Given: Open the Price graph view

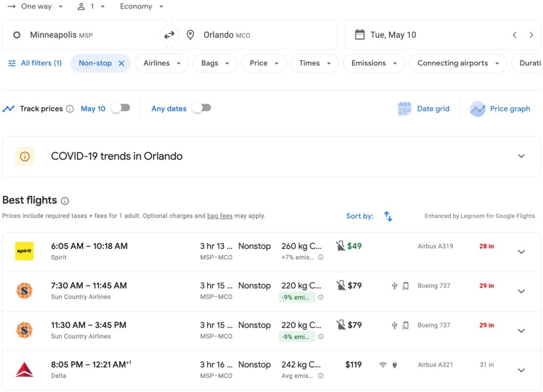Looking at the screenshot, I should (500, 109).
